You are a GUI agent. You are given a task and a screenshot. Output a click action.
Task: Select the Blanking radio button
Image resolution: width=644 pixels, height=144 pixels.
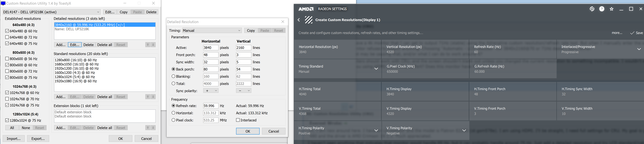pos(173,76)
